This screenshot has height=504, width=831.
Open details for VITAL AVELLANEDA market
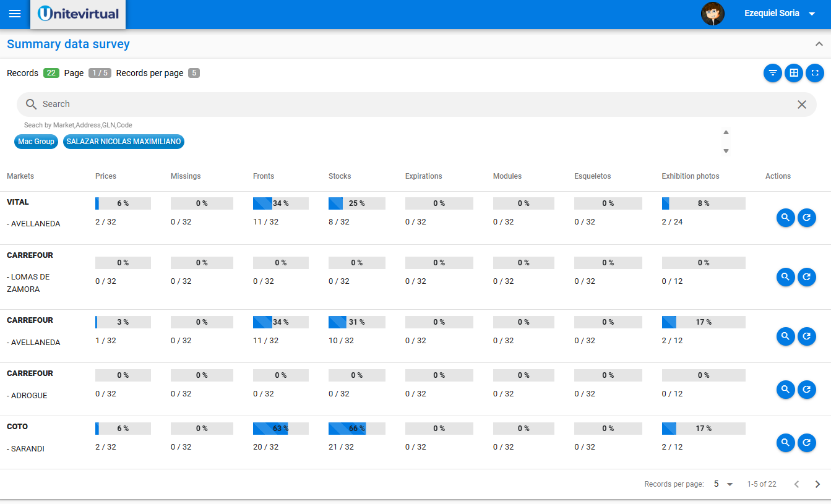[785, 218]
